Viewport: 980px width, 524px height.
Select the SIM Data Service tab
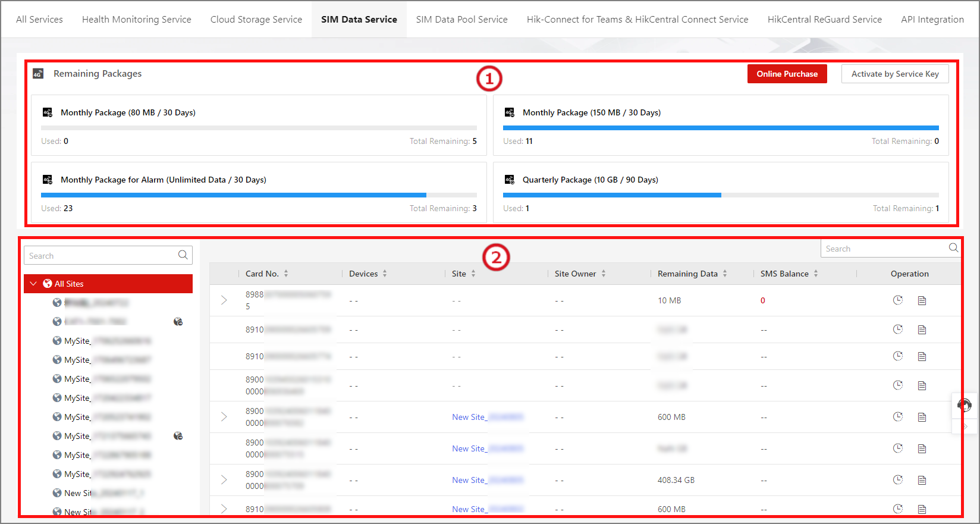click(x=359, y=19)
